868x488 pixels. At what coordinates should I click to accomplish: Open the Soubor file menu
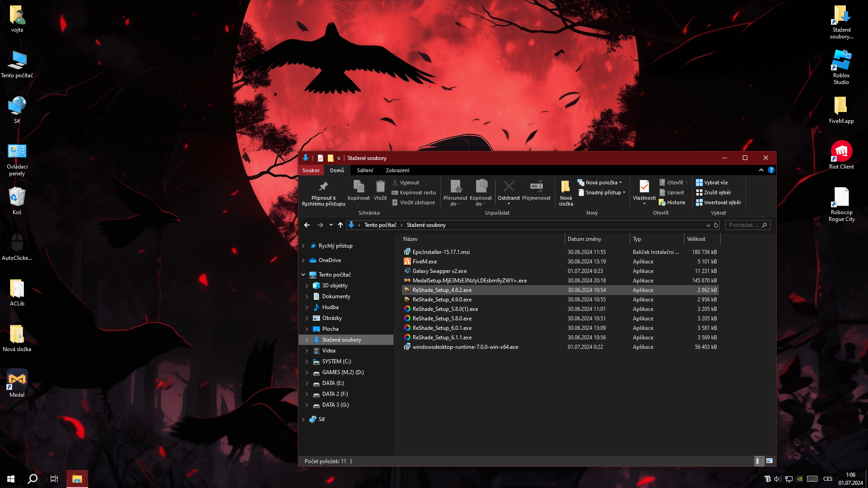click(311, 170)
